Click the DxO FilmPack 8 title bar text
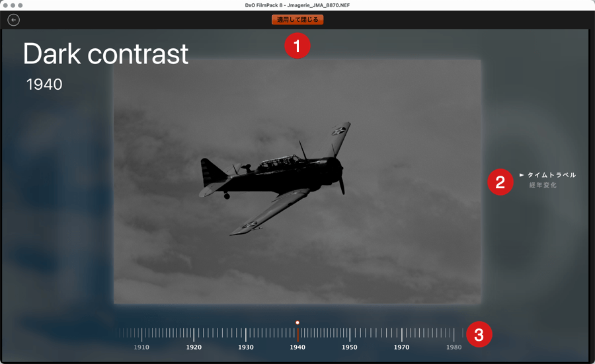 click(297, 5)
